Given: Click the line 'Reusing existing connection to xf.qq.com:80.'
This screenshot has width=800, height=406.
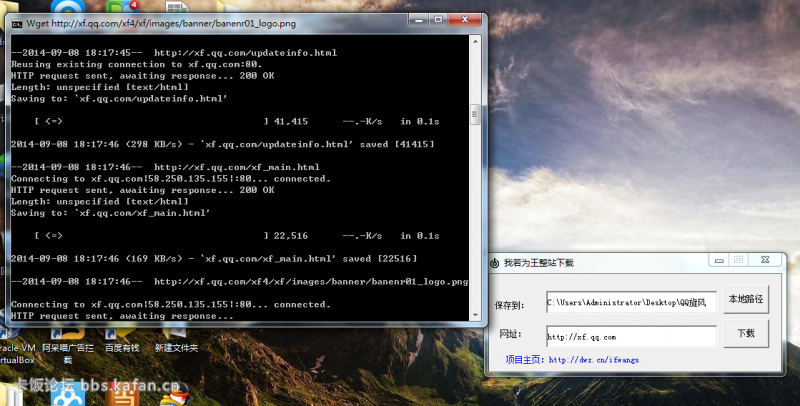Looking at the screenshot, I should (x=137, y=64).
